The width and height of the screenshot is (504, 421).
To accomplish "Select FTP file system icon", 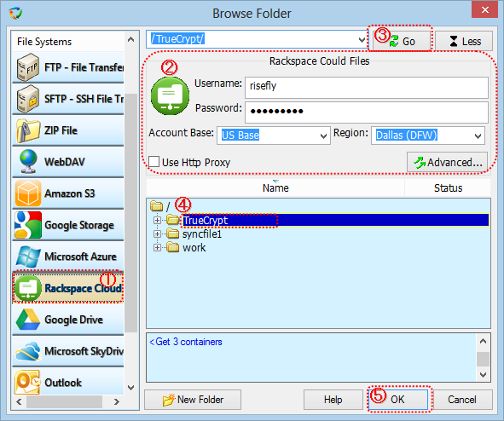I will tap(28, 67).
